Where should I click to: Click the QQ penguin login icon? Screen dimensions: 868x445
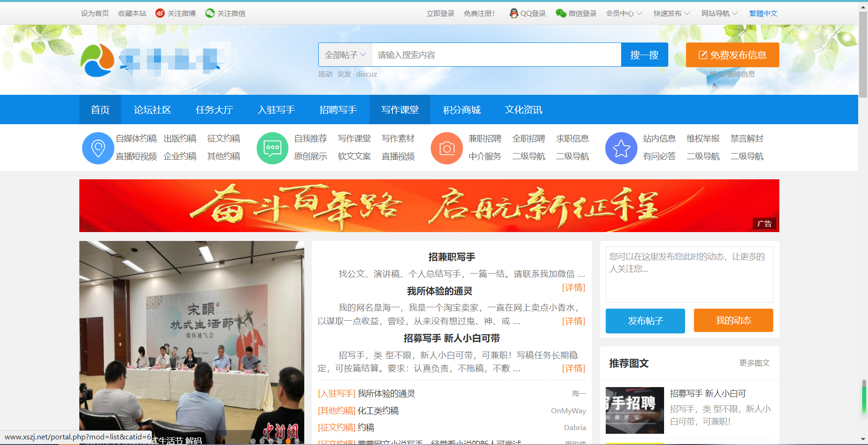[x=514, y=14]
